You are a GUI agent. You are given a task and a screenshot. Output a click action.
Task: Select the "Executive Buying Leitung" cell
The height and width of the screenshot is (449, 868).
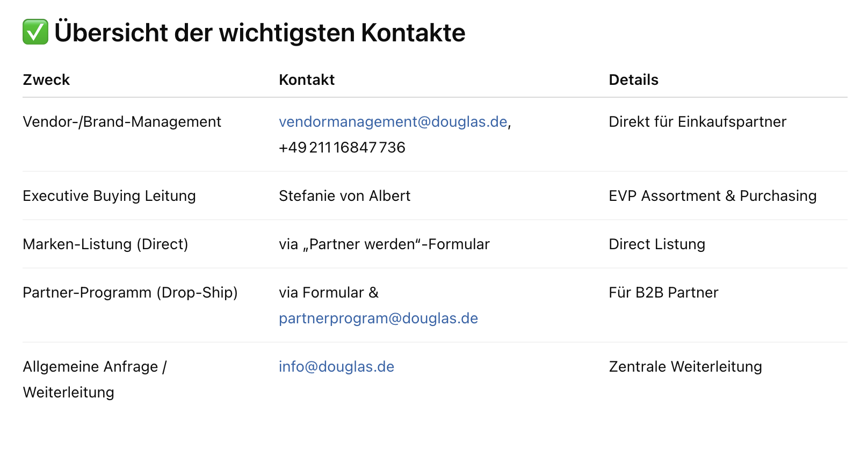pyautogui.click(x=109, y=196)
